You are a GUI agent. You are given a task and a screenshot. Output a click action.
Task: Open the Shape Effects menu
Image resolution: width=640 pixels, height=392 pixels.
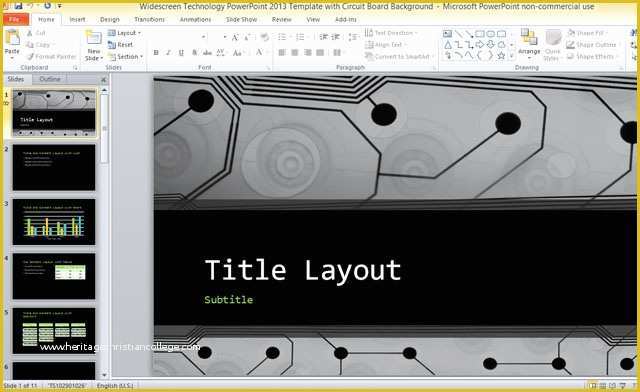[593, 57]
